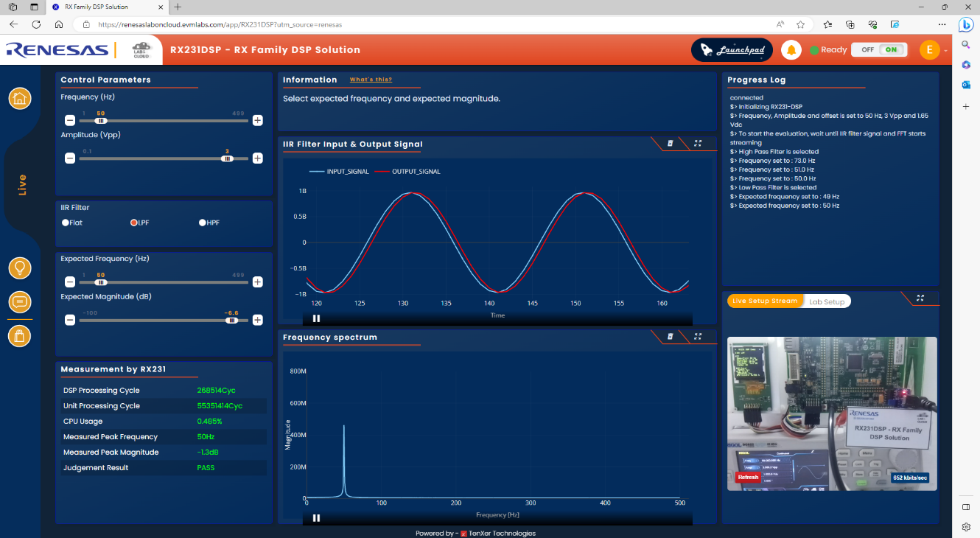Open the Home icon in left sidebar
This screenshot has height=538, width=980.
pos(20,98)
